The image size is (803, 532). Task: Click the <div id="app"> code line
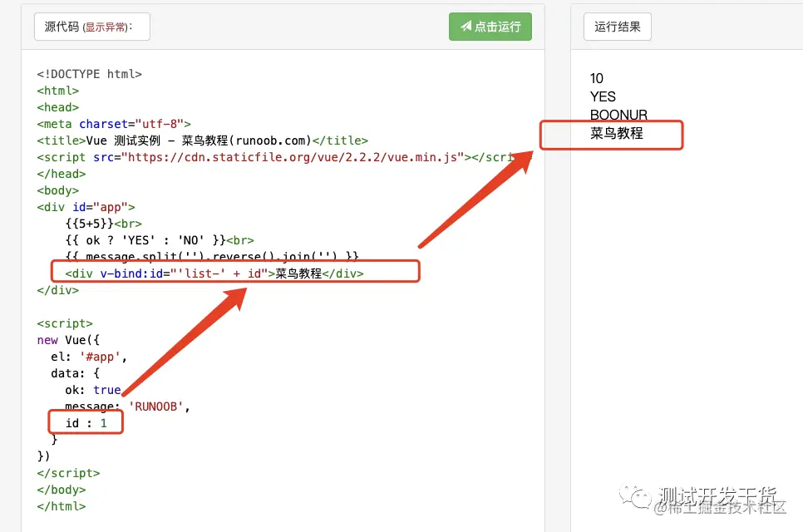click(86, 207)
